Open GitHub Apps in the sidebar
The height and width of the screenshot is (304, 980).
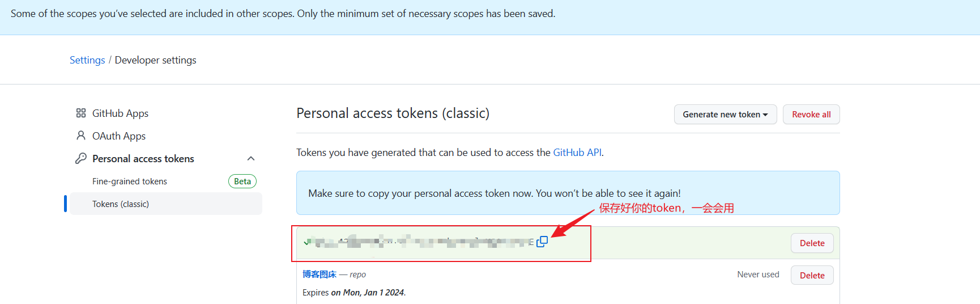120,113
